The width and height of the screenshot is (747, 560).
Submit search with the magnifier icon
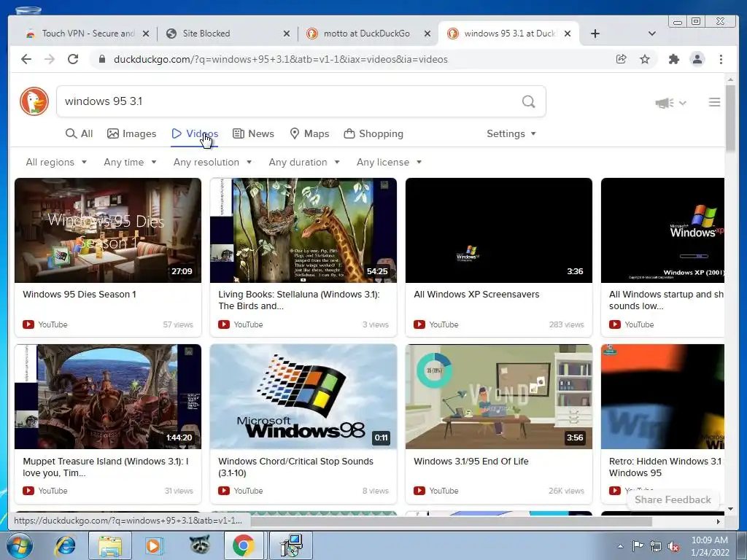(528, 101)
